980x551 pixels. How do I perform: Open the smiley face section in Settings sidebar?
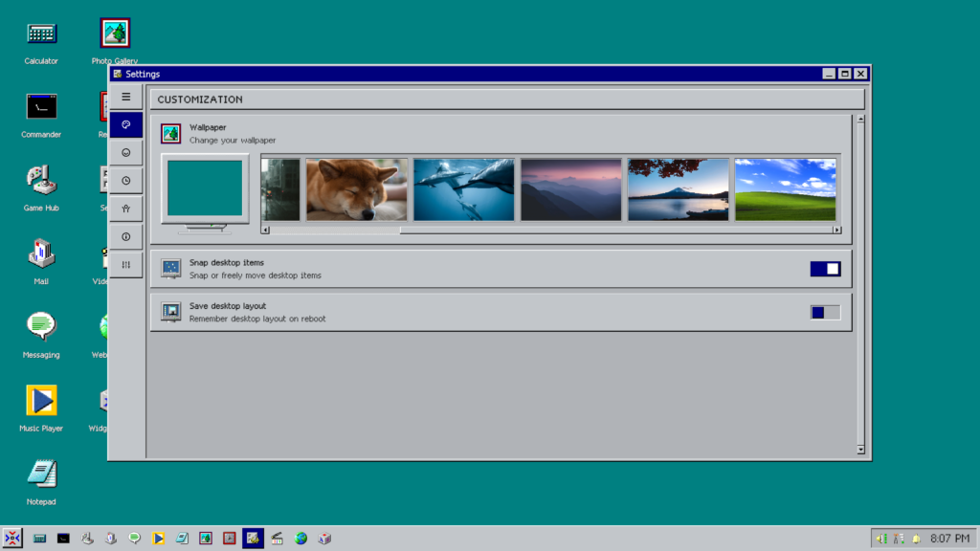[x=126, y=152]
